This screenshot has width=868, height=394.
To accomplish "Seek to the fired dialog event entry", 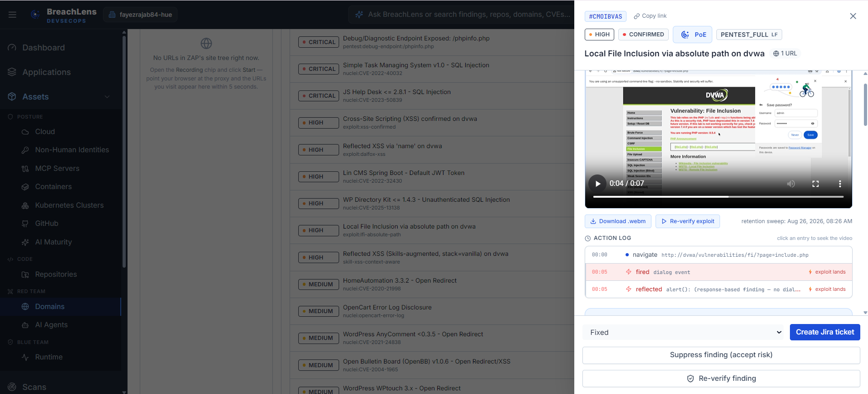I will (718, 272).
